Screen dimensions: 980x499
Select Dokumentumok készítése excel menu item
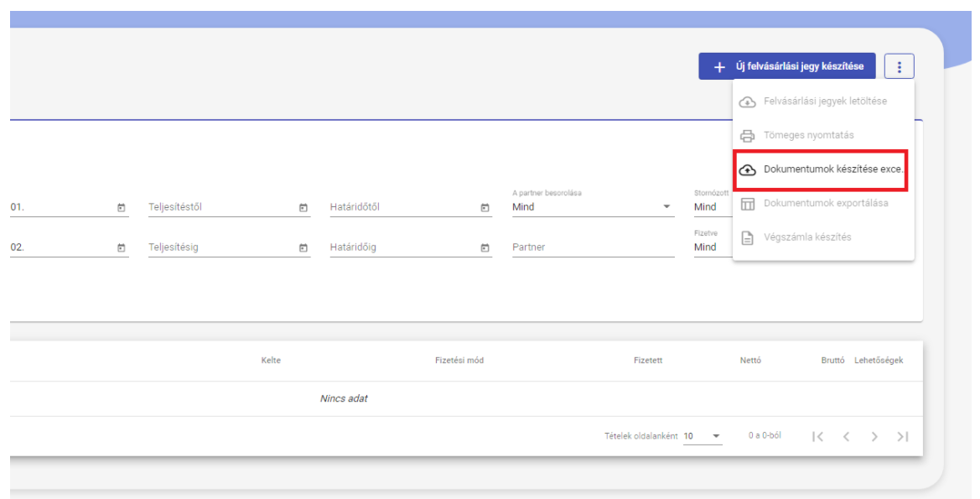(823, 169)
